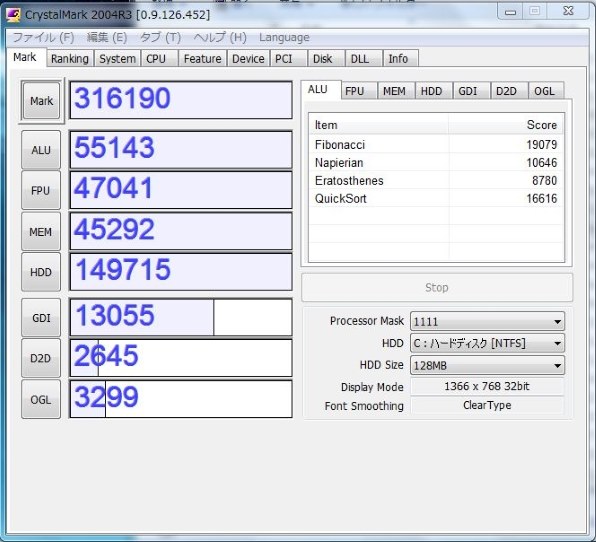Run the FPU benchmark button
The width and height of the screenshot is (596, 542).
tap(41, 190)
